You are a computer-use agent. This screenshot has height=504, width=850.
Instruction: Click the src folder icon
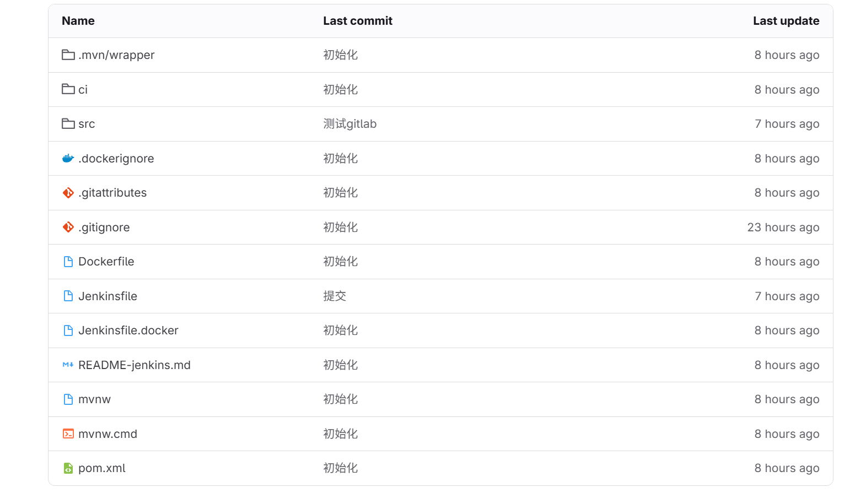pyautogui.click(x=68, y=124)
